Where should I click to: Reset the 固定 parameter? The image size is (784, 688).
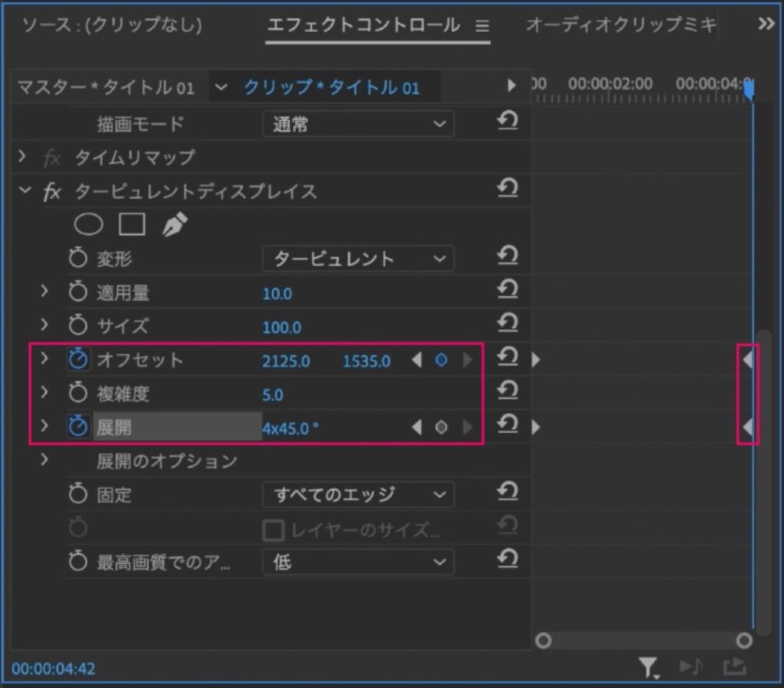pos(508,492)
